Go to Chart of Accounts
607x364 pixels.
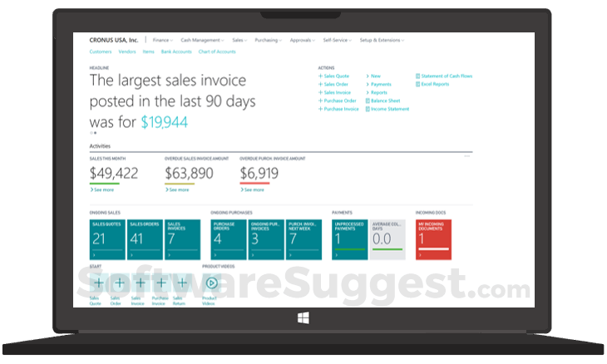point(217,52)
